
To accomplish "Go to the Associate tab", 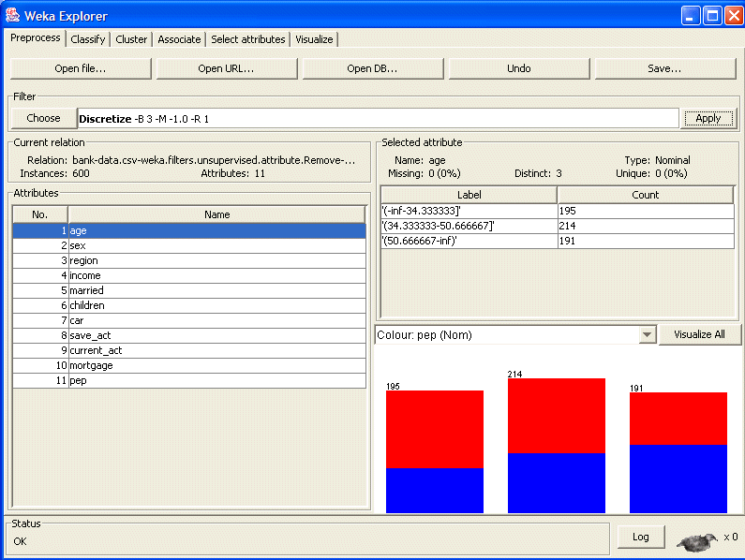I will point(179,39).
